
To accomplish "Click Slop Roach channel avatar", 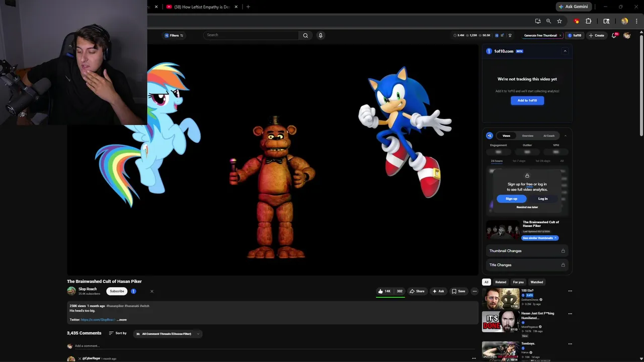I will point(71,291).
